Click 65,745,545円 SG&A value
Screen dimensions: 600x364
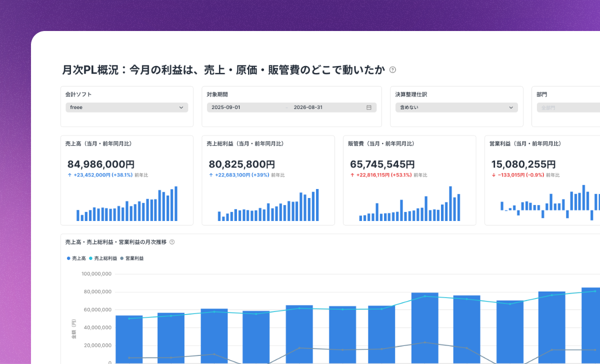click(382, 164)
